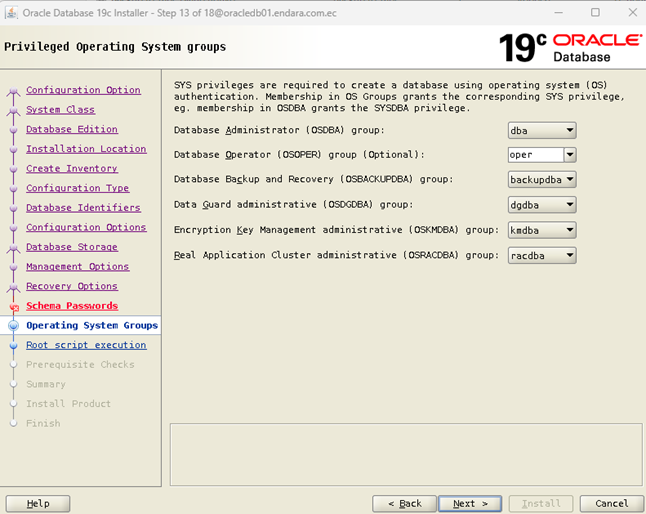646x514 pixels.
Task: Click the Help button
Action: tap(38, 504)
